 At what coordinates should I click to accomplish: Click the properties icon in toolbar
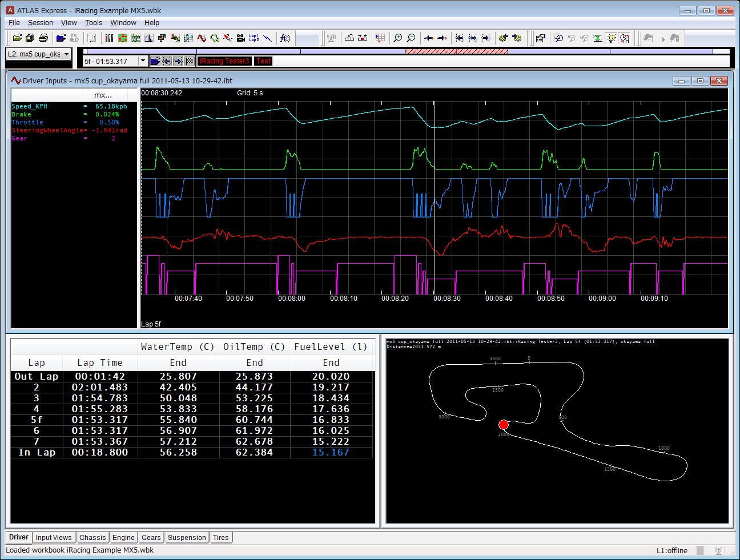point(541,38)
